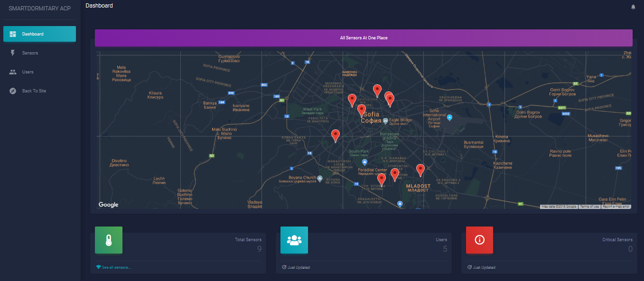644x281 pixels.
Task: Click the Sensors lightning bolt icon
Action: [13, 53]
